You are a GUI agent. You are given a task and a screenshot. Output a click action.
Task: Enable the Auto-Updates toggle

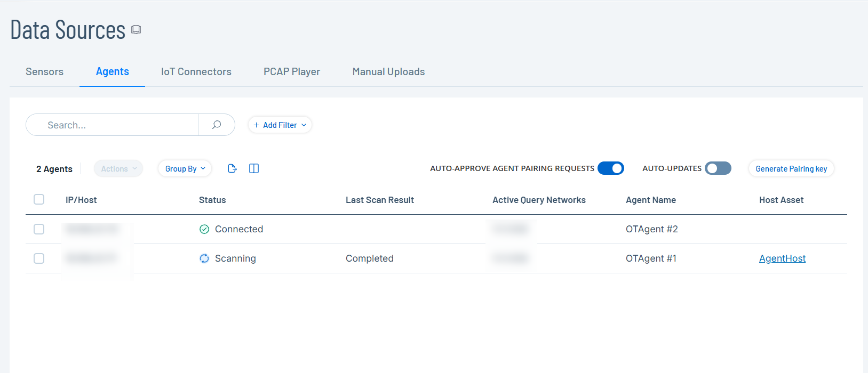coord(718,168)
